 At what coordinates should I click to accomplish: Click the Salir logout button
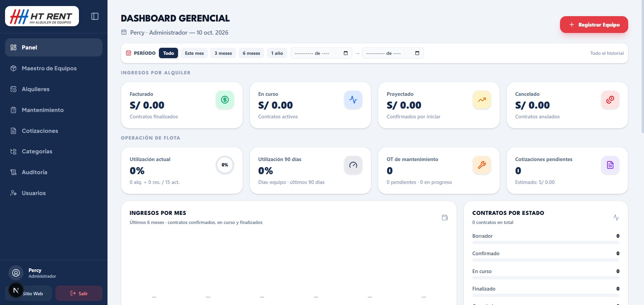click(79, 293)
